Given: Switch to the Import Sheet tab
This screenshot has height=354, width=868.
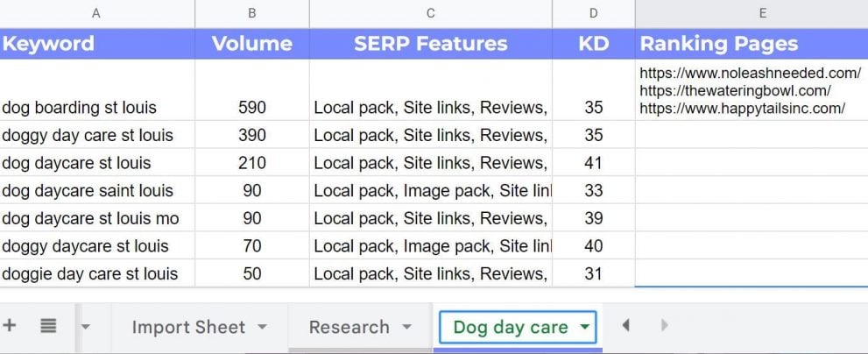Looking at the screenshot, I should (x=188, y=327).
